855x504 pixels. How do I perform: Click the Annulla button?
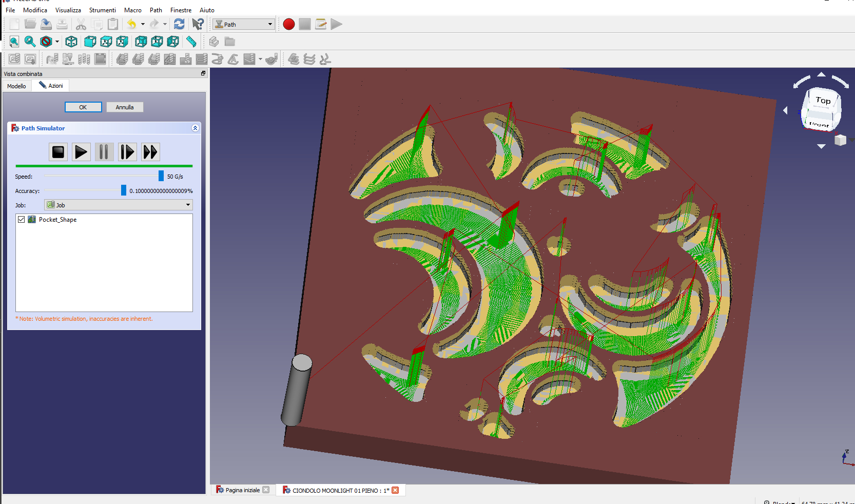click(x=125, y=107)
